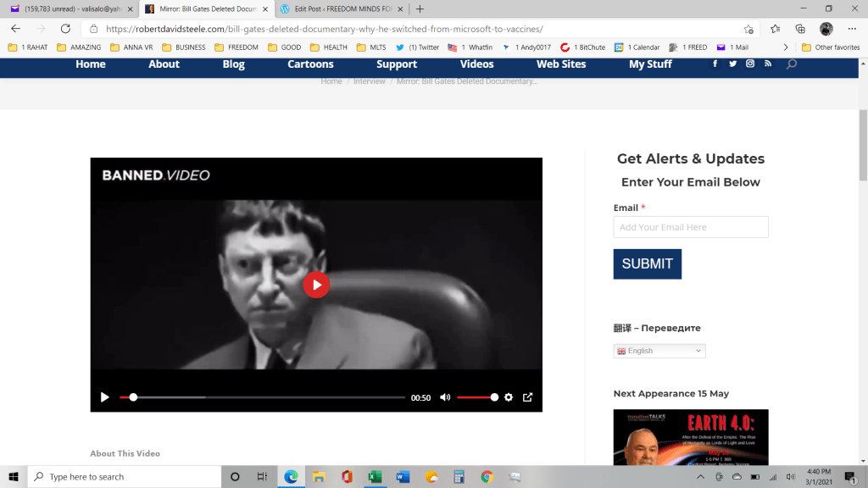Expand the English language dropdown
868x488 pixels.
659,351
